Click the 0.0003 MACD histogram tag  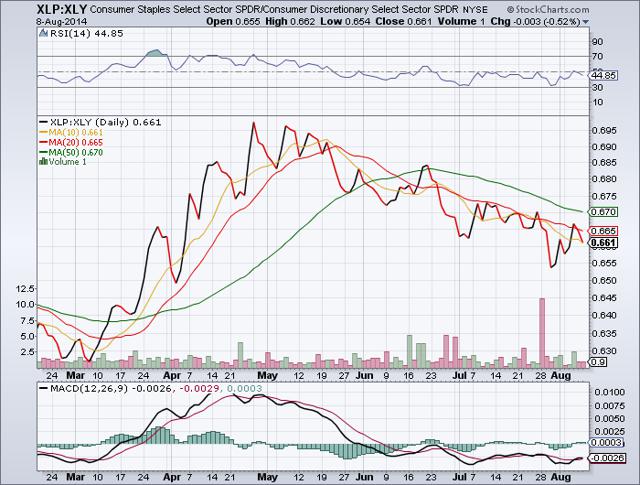(606, 443)
